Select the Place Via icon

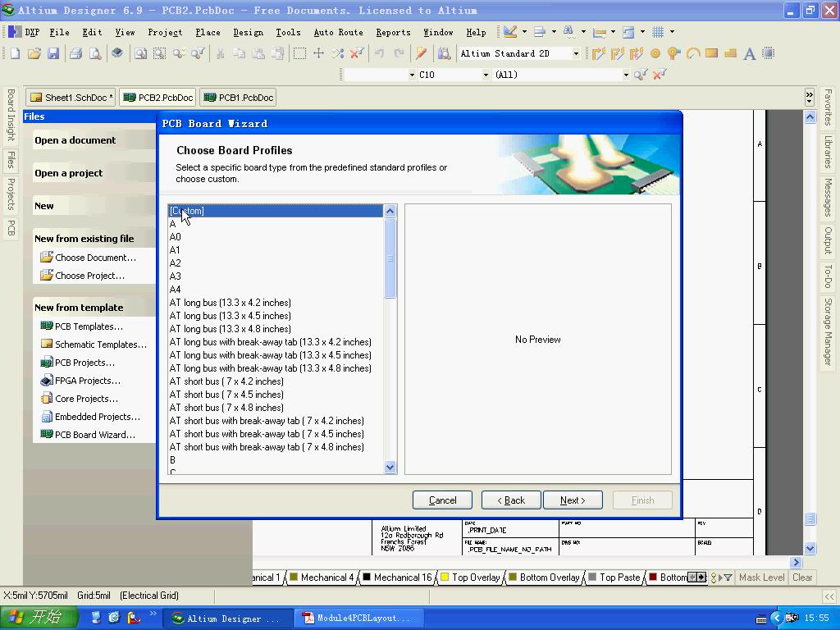(x=674, y=53)
